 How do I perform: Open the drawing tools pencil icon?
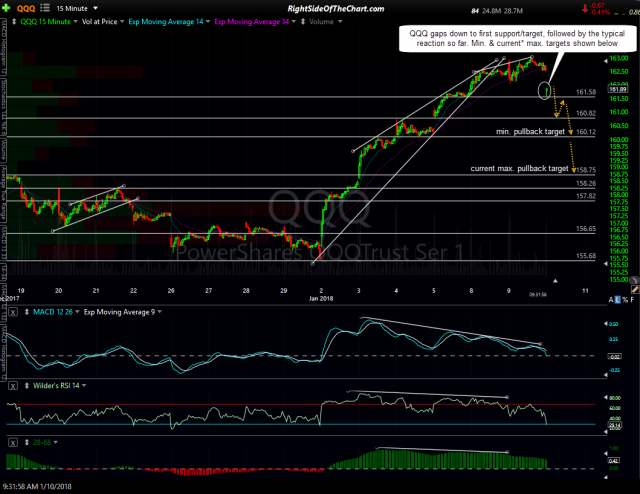pyautogui.click(x=635, y=289)
